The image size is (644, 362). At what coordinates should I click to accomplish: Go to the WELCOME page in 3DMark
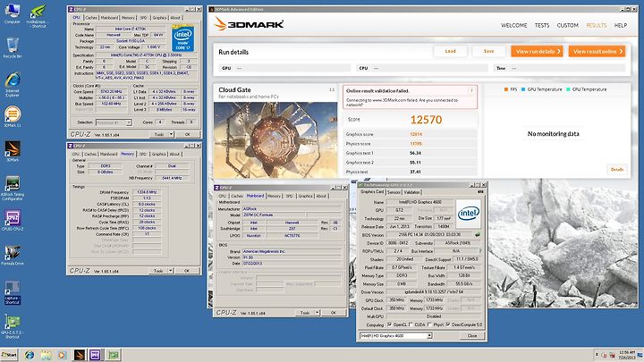(x=513, y=25)
